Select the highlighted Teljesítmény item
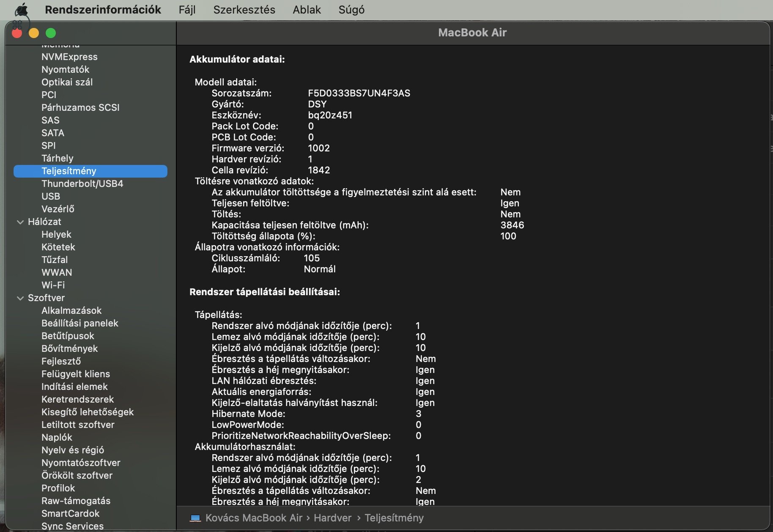This screenshot has width=773, height=532. point(90,171)
